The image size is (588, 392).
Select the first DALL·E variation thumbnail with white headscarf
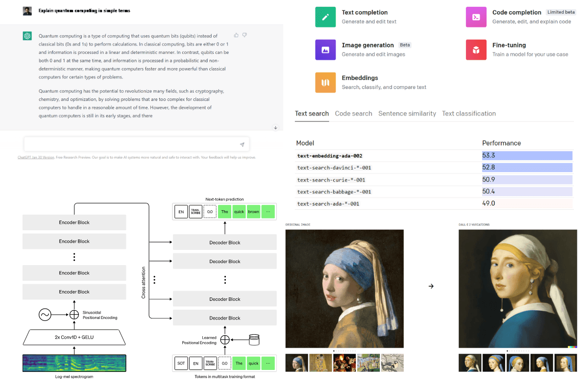469,363
